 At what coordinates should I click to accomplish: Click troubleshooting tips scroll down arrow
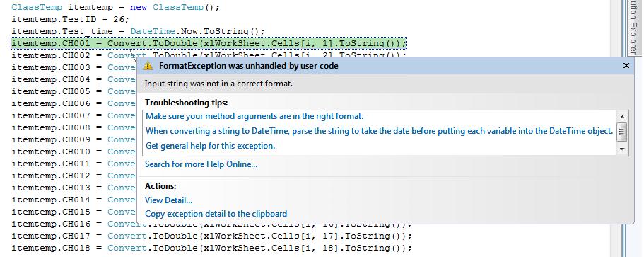tap(622, 149)
